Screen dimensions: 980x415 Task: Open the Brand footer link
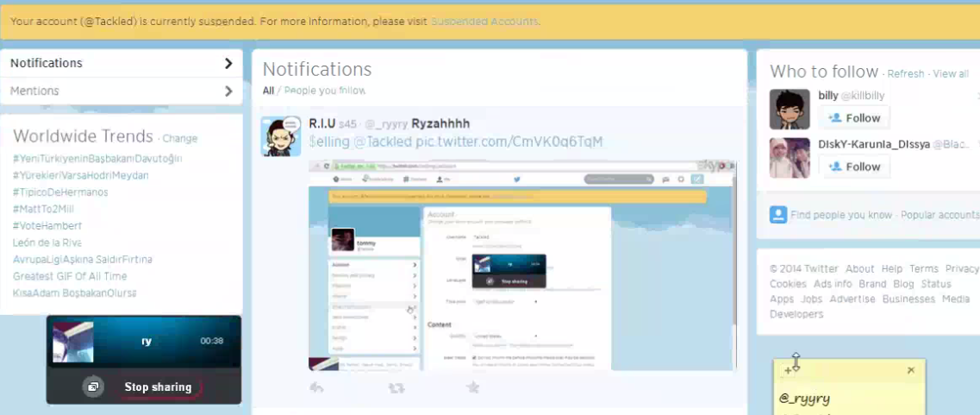click(x=872, y=284)
